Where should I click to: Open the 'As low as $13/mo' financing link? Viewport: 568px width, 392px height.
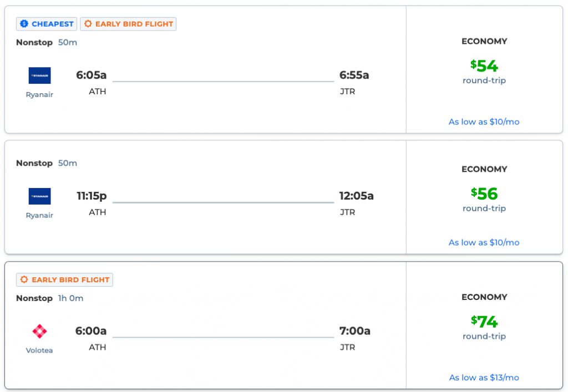pyautogui.click(x=484, y=378)
